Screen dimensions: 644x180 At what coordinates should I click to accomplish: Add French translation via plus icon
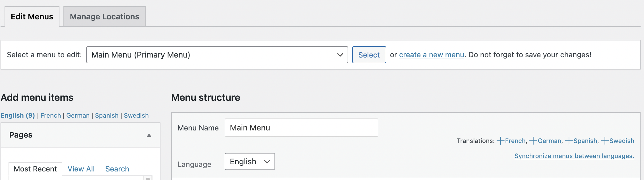pyautogui.click(x=500, y=141)
